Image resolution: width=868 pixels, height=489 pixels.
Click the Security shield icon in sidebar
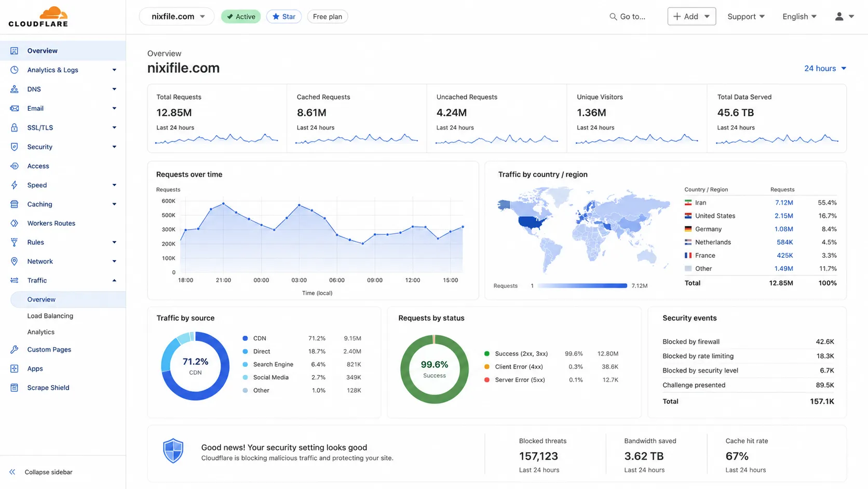pyautogui.click(x=15, y=147)
